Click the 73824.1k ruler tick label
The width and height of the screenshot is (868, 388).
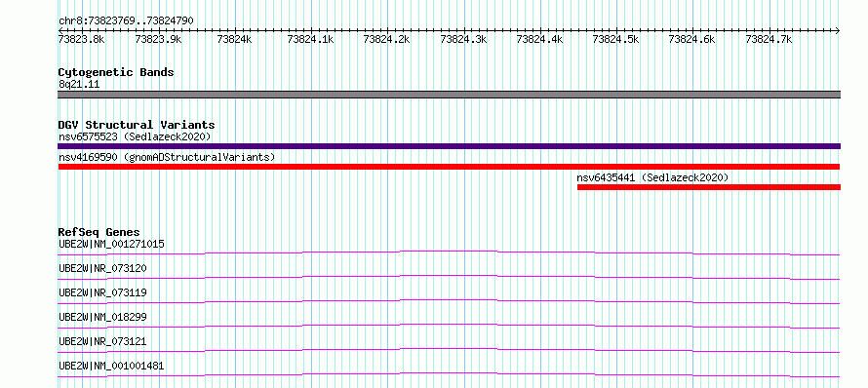point(310,39)
